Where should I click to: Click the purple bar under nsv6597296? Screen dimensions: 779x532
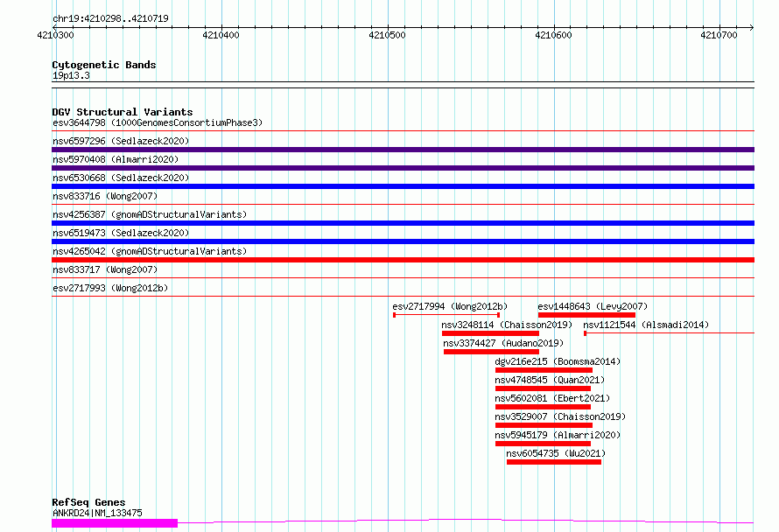pos(403,150)
